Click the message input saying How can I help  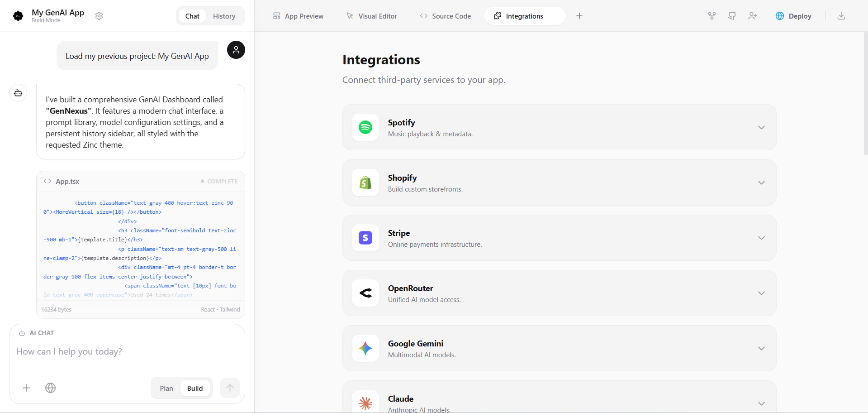[x=69, y=351]
